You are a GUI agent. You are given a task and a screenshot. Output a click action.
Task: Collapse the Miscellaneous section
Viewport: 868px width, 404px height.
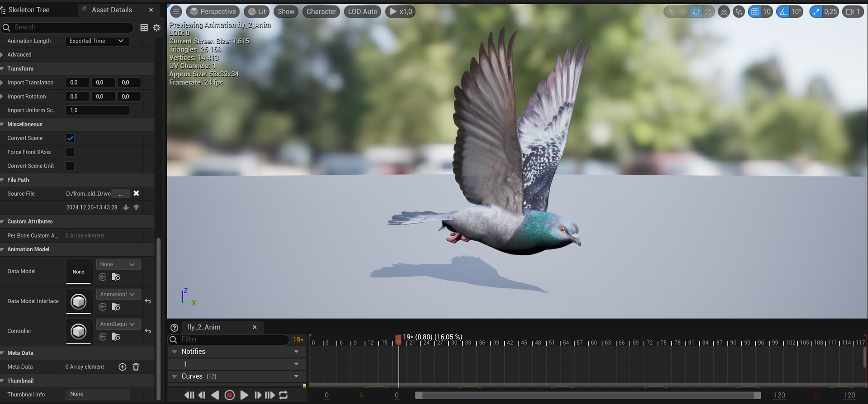pos(3,124)
